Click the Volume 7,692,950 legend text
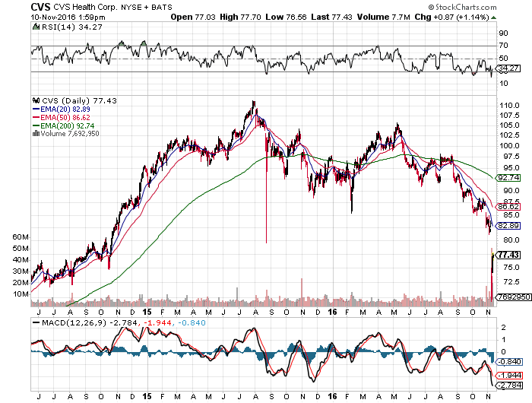 point(70,133)
